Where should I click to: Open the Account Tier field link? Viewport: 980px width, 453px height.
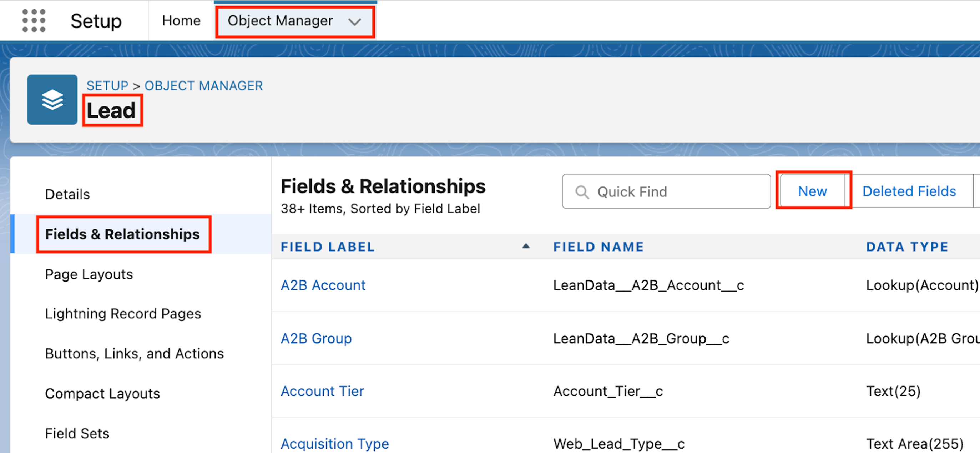pos(322,391)
